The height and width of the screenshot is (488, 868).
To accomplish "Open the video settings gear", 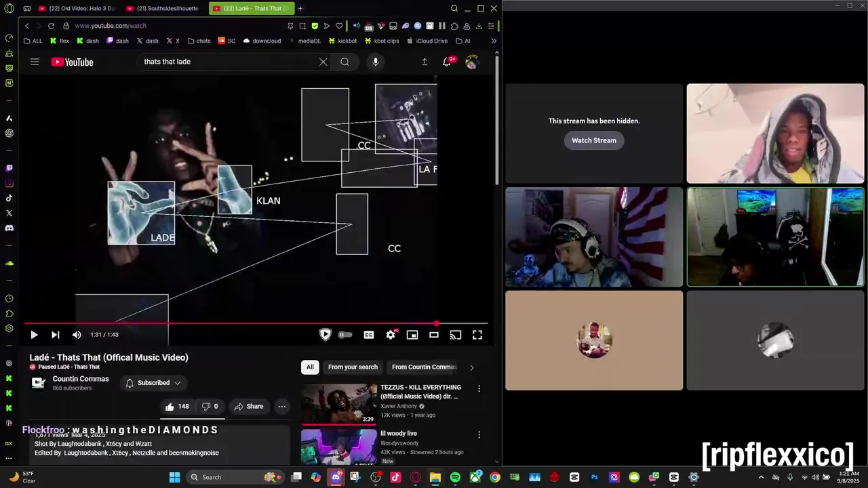I will (391, 335).
